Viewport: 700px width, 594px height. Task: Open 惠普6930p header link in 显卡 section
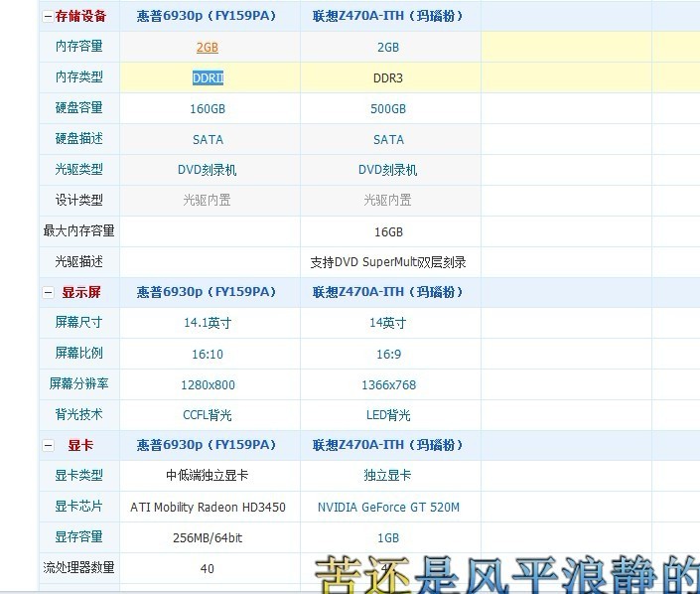(207, 445)
